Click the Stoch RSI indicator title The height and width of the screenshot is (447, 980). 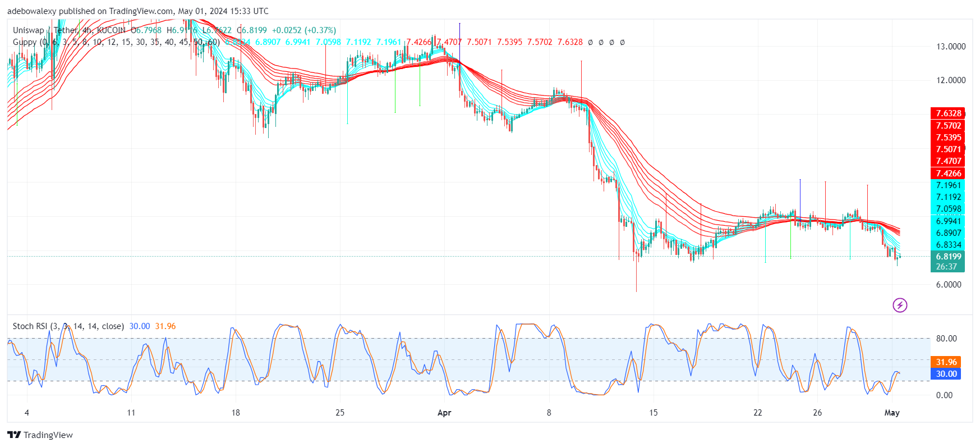(x=68, y=326)
